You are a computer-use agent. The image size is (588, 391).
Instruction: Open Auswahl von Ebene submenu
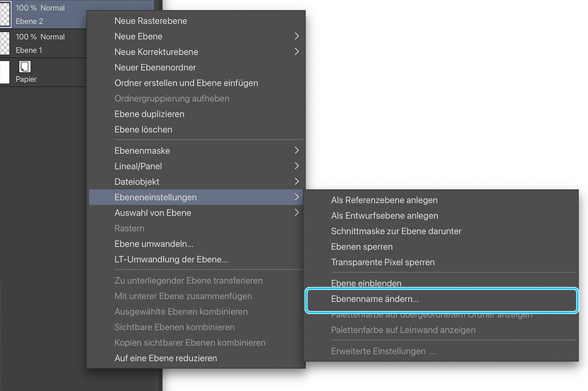coord(296,213)
